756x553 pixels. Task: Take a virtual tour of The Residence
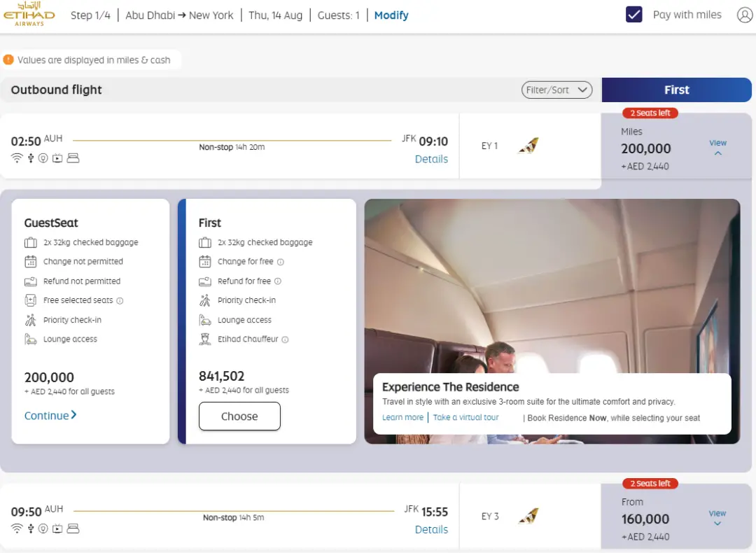465,417
